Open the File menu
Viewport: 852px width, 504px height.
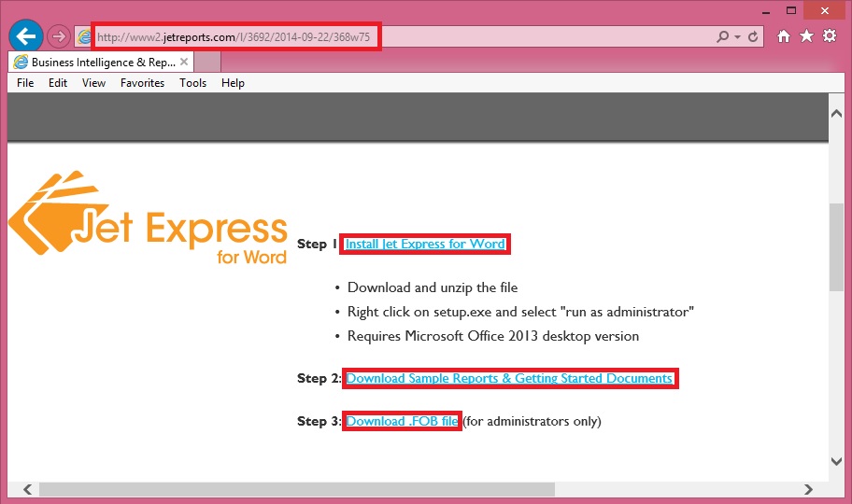click(25, 83)
